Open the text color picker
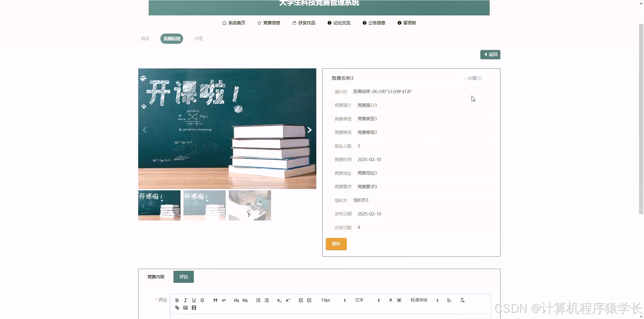644x319 pixels. [x=391, y=300]
